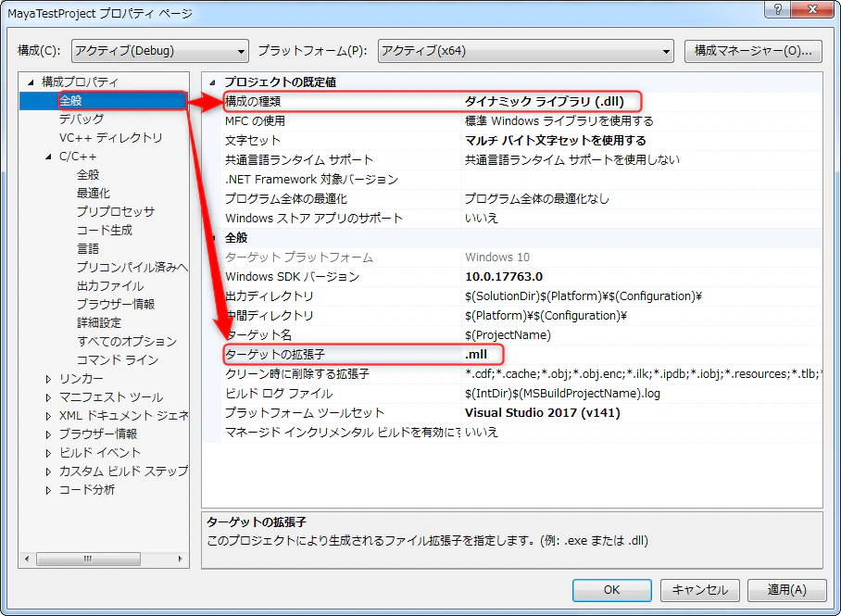
Task: Select コード分析 in the tree
Action: [87, 490]
